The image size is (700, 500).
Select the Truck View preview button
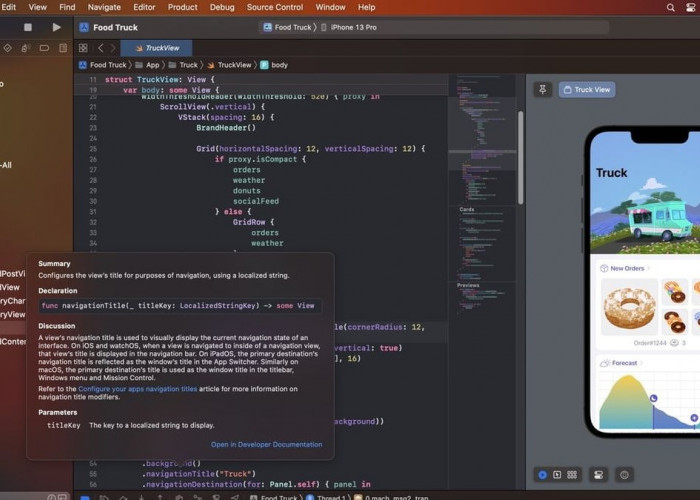tap(587, 90)
